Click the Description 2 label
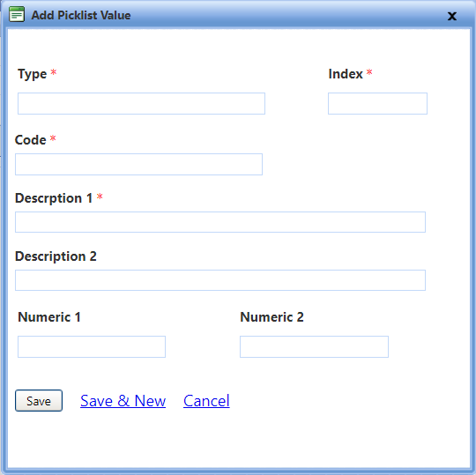The width and height of the screenshot is (476, 475). (56, 256)
